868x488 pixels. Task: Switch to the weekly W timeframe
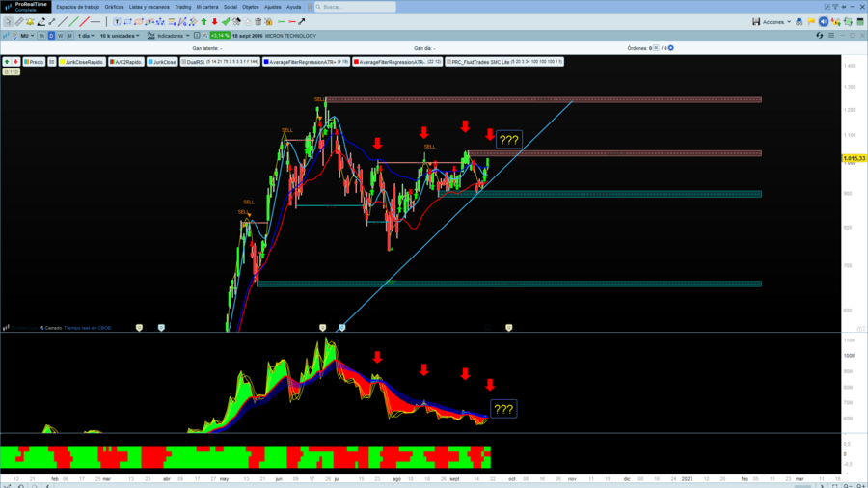pos(61,36)
